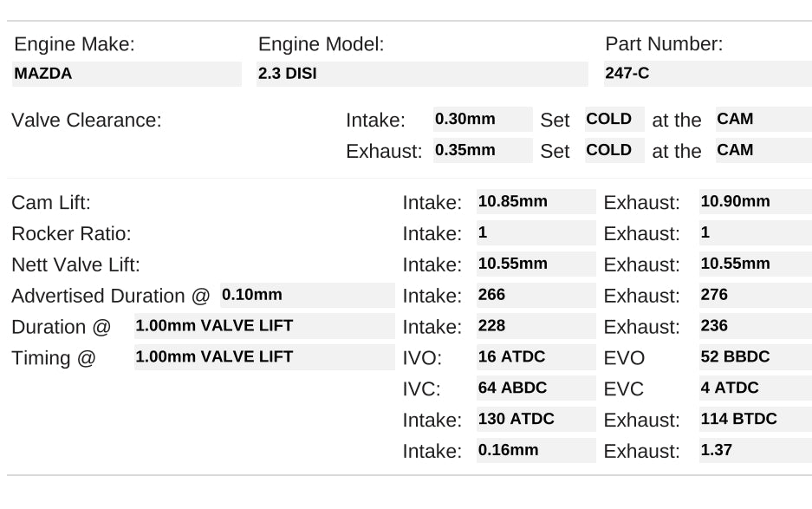Viewport: 812px width, 509px height.
Task: Select the Exhaust row CAM field
Action: (762, 150)
